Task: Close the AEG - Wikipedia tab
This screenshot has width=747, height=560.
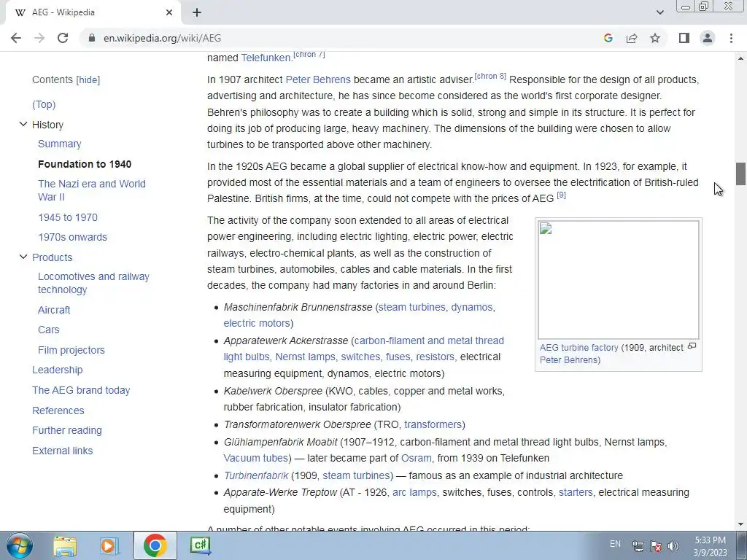Action: pos(169,12)
